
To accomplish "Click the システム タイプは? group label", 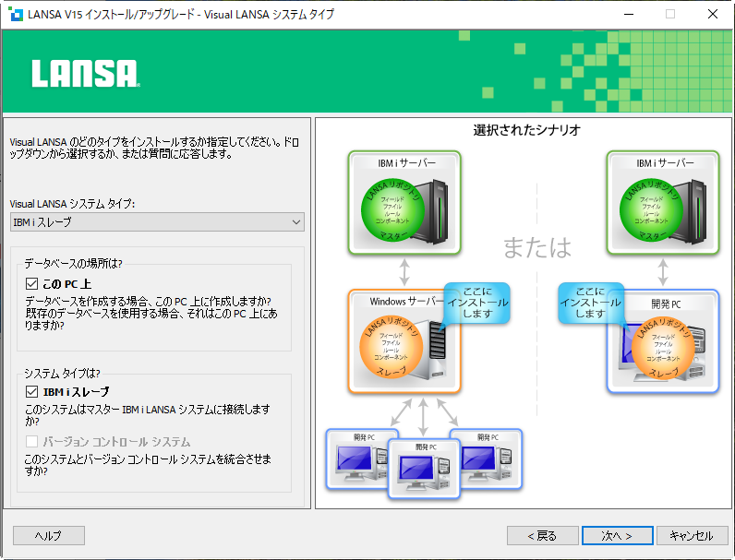I will point(63,373).
